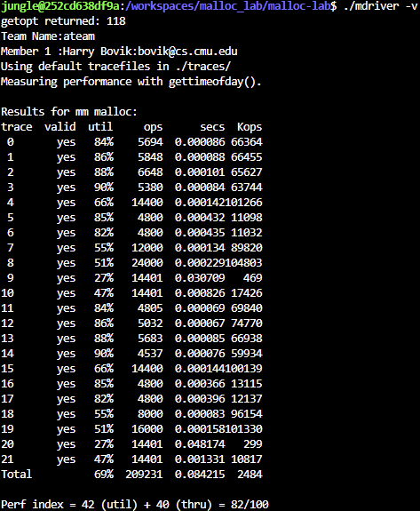Click total ops value 209231
Screen dimensions: 420x511
point(144,475)
